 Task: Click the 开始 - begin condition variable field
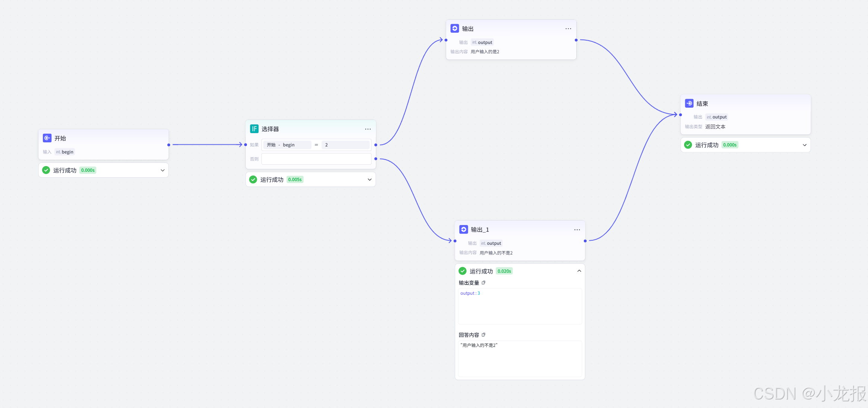click(286, 145)
